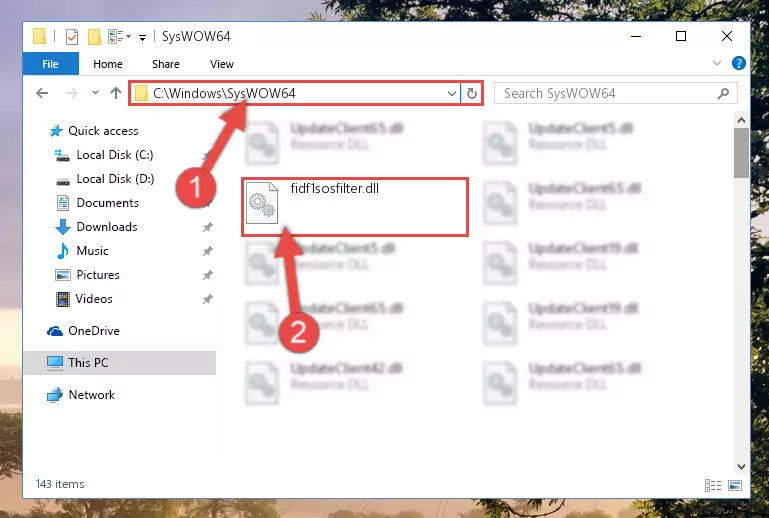This screenshot has width=769, height=518.
Task: Click the pin icon next to Downloads
Action: 207,227
